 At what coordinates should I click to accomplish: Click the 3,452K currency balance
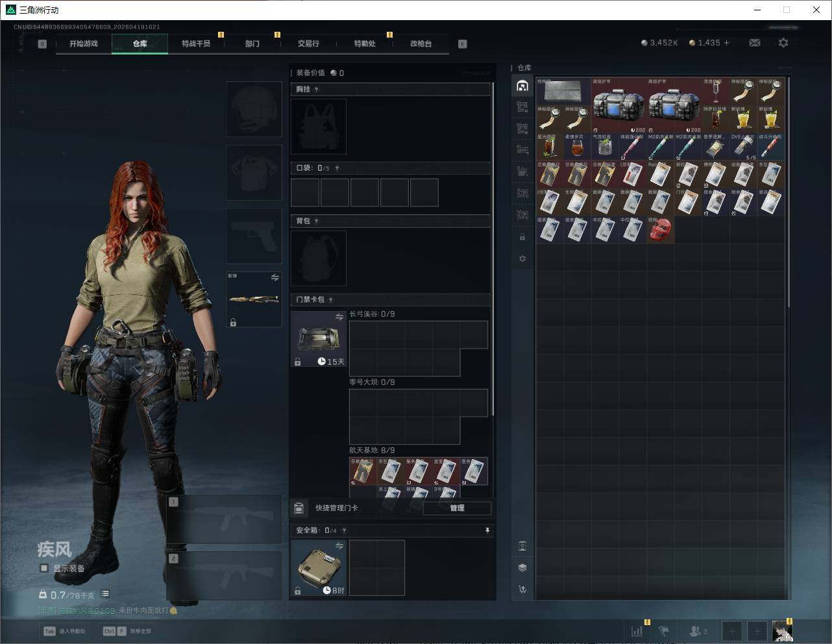(x=659, y=43)
